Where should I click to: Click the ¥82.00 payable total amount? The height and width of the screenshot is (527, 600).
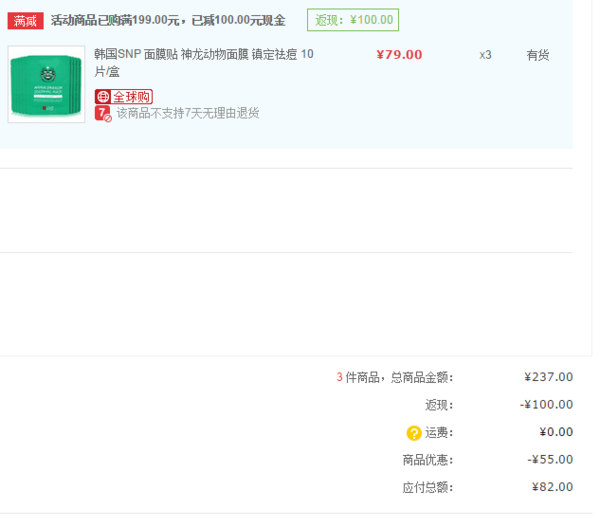pyautogui.click(x=552, y=487)
